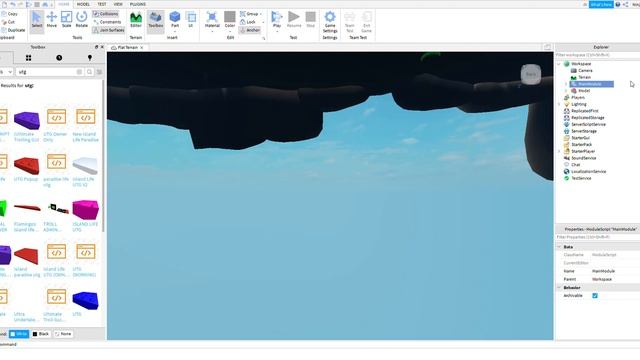The height and width of the screenshot is (360, 640).
Task: Expand the Lighting tree node
Action: [x=559, y=104]
